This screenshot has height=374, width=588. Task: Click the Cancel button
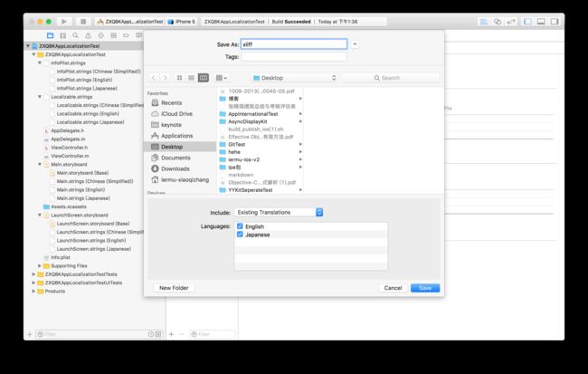tap(393, 288)
